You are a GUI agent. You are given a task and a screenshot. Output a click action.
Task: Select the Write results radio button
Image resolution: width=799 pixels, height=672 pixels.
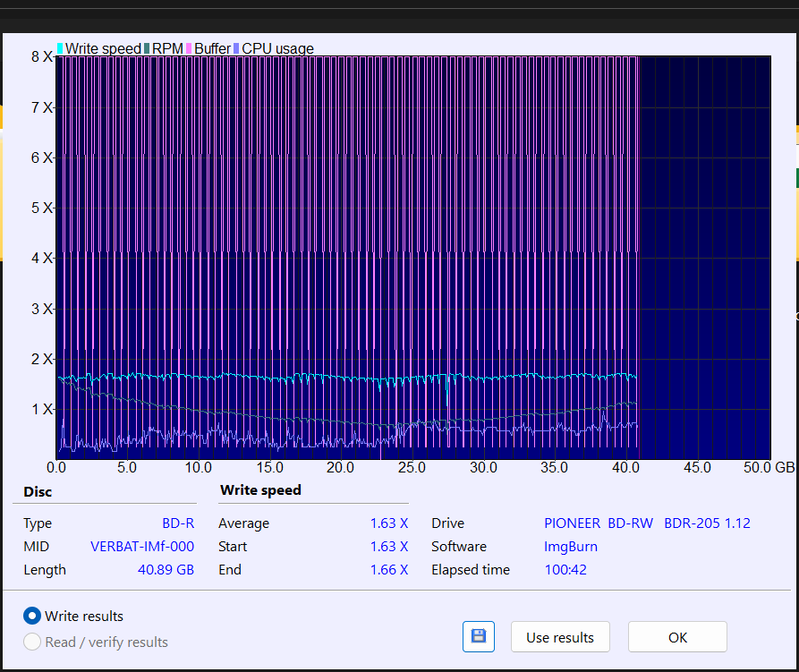click(x=32, y=616)
